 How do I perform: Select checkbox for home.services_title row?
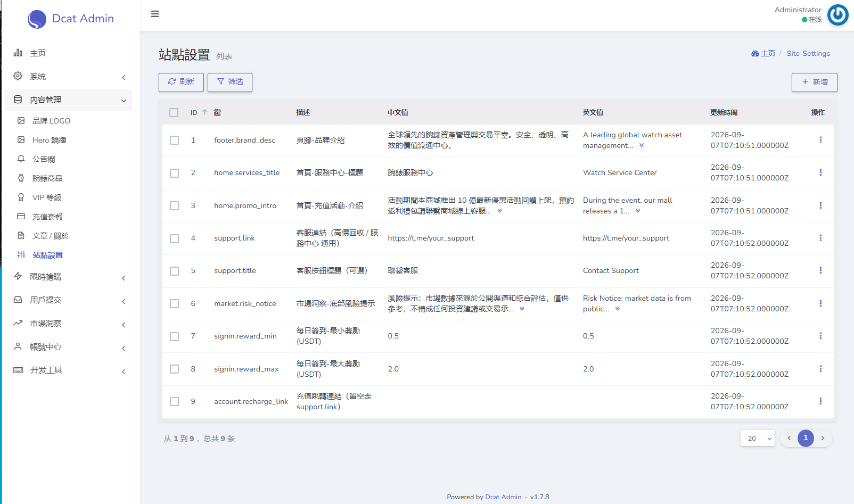click(x=174, y=173)
